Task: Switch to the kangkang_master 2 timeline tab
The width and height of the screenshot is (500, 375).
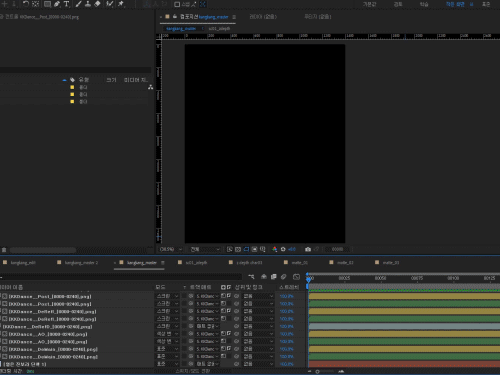Action: tap(81, 263)
